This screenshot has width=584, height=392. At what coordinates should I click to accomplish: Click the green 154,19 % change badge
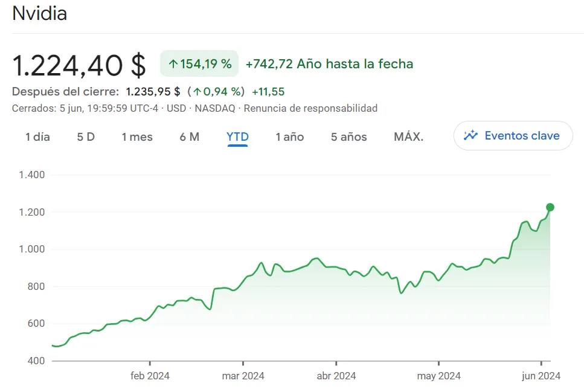coord(199,64)
